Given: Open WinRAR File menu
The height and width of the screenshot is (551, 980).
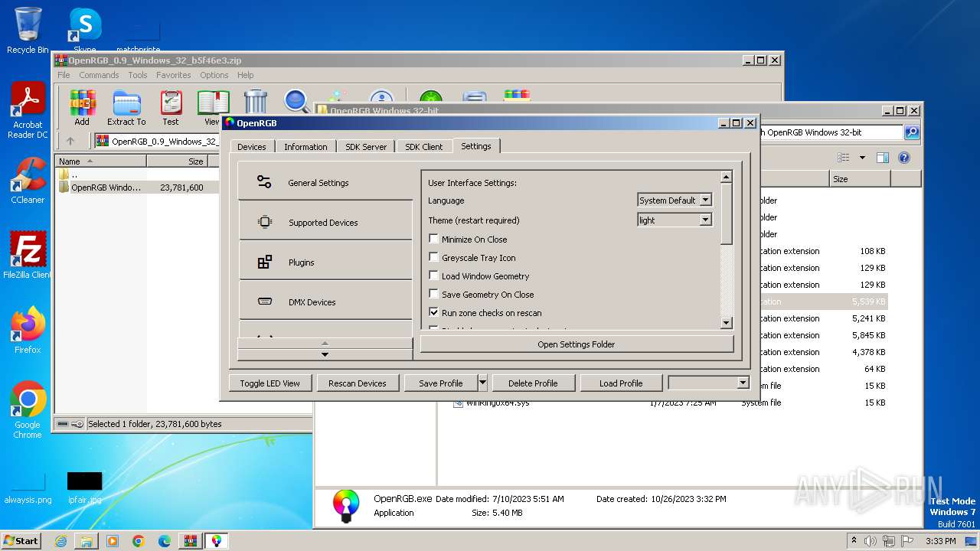Looking at the screenshot, I should tap(64, 75).
